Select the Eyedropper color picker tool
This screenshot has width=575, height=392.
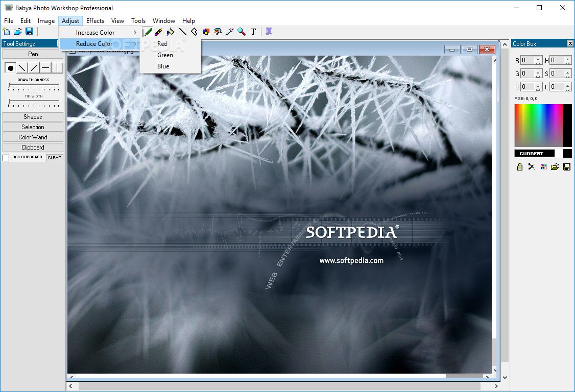[x=230, y=32]
